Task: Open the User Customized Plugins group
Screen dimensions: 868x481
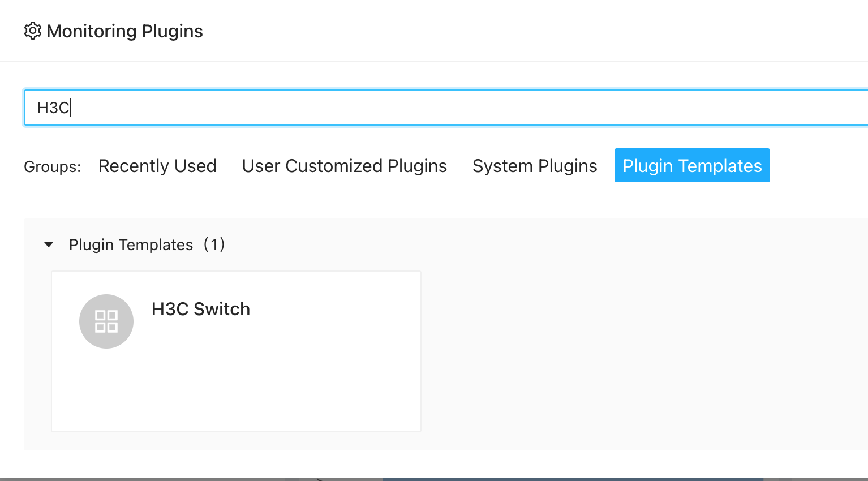Action: click(344, 166)
